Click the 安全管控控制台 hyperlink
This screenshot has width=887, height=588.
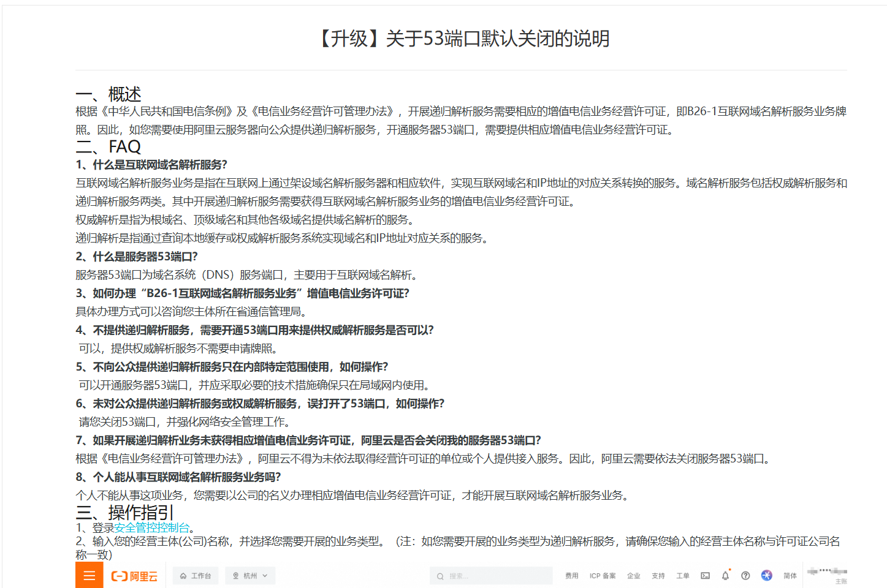[152, 527]
